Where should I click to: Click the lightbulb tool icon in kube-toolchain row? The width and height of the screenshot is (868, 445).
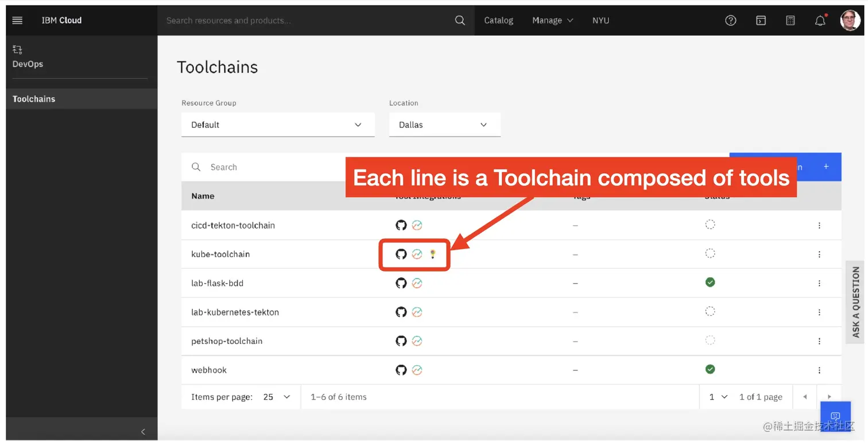[x=433, y=254]
